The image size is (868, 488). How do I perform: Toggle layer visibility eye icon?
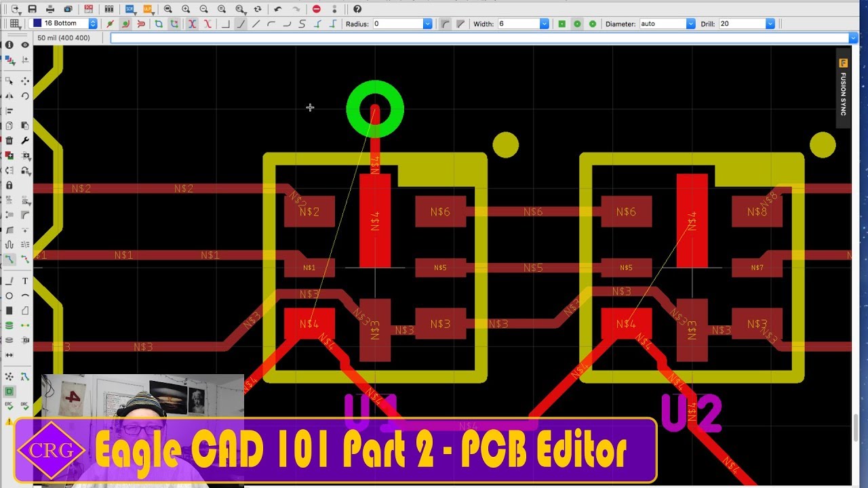[x=25, y=45]
